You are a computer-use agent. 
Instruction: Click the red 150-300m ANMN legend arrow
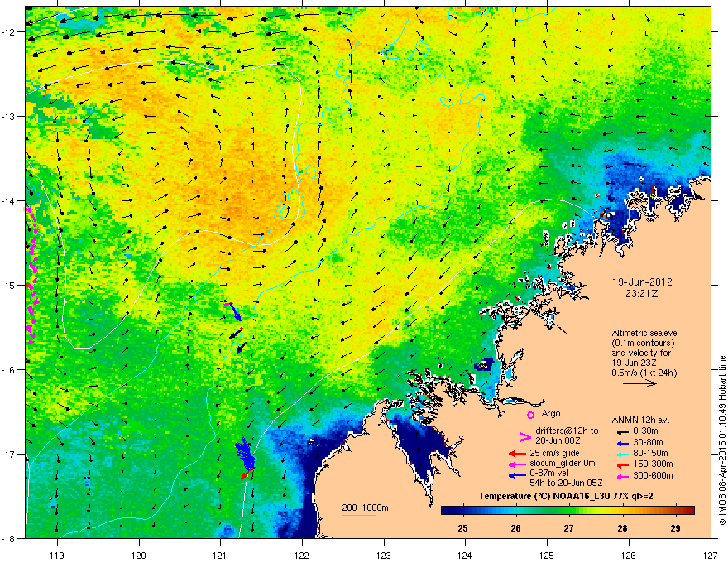pos(621,464)
